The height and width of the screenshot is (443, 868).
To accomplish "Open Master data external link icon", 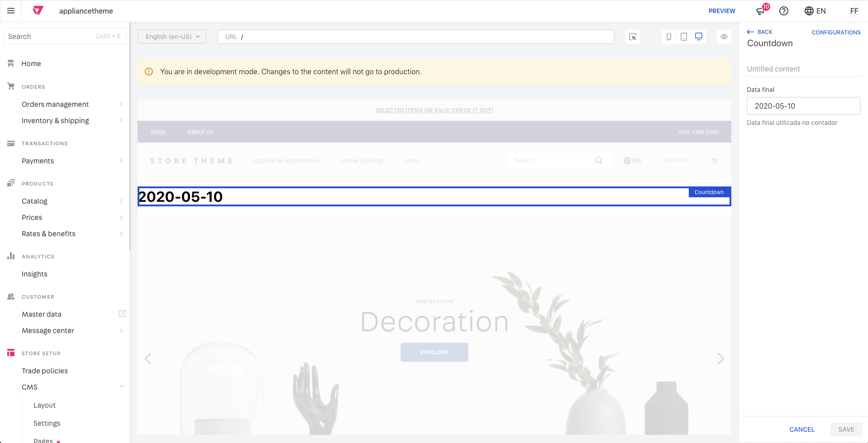I will click(x=122, y=314).
